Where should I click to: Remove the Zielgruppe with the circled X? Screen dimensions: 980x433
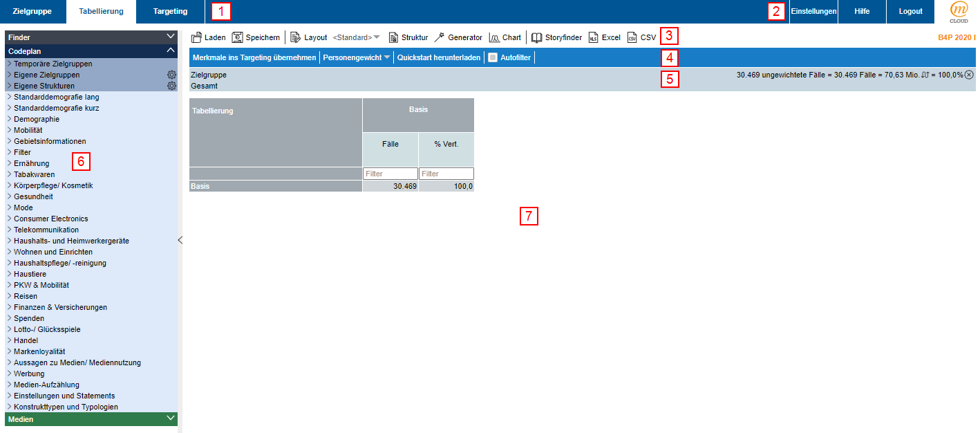click(x=969, y=75)
